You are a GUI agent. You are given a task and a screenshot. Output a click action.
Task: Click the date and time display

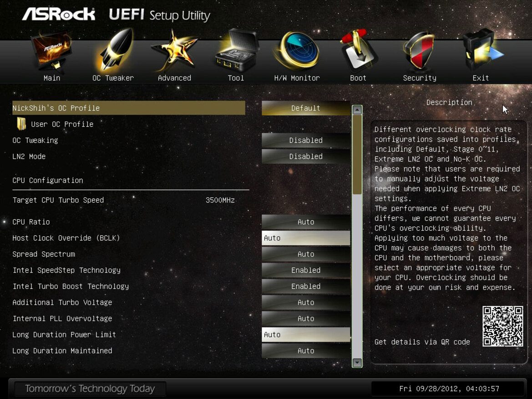click(x=449, y=389)
